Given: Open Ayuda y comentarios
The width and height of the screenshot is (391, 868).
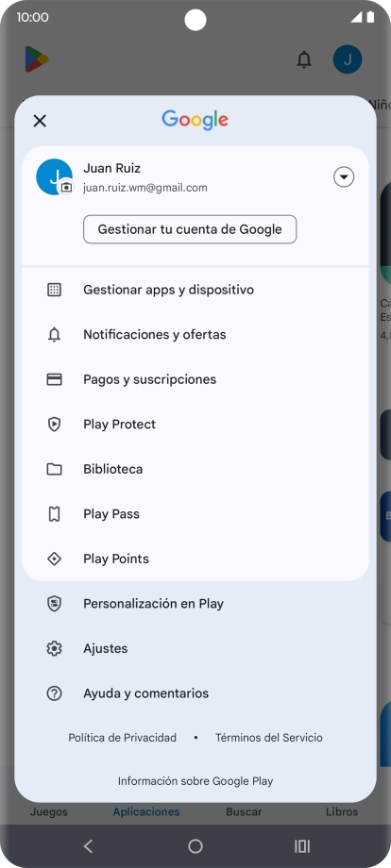Looking at the screenshot, I should point(195,693).
